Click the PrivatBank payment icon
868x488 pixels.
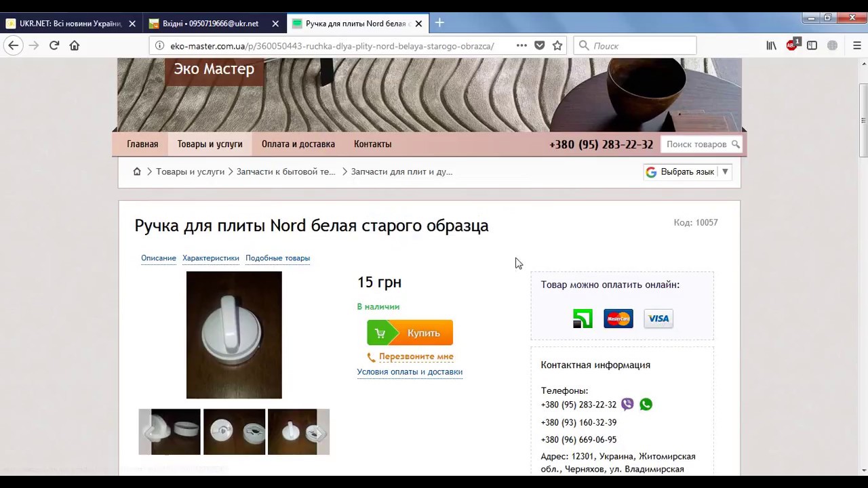(583, 319)
